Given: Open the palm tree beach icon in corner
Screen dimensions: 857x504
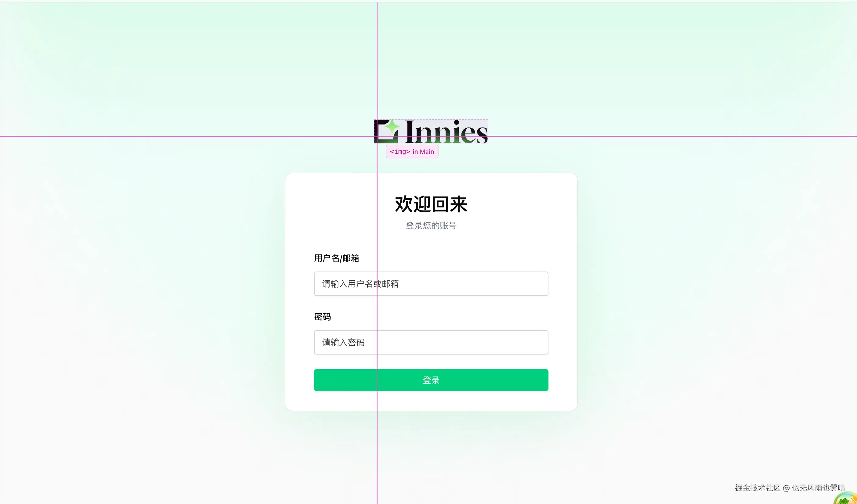Looking at the screenshot, I should click(846, 499).
